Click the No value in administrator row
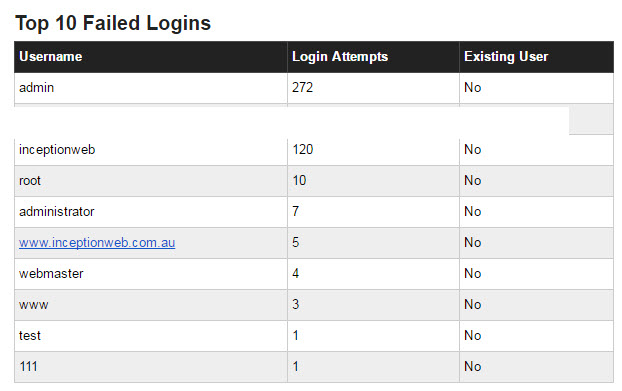Image resolution: width=622 pixels, height=391 pixels. coord(472,212)
